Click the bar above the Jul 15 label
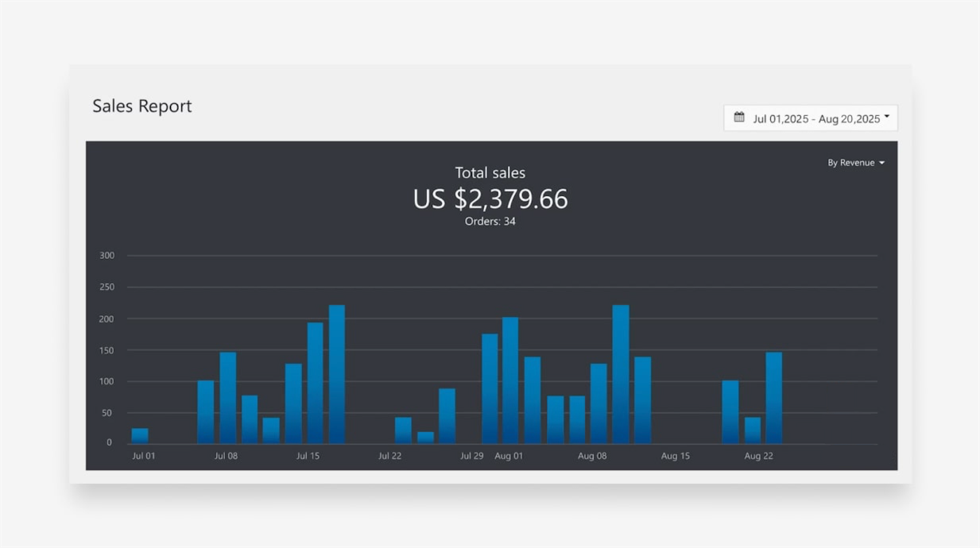The height and width of the screenshot is (548, 980). [316, 382]
